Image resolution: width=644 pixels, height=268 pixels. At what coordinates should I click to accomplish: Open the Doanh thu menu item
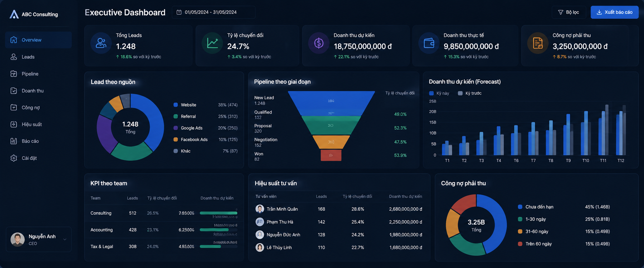(38, 90)
